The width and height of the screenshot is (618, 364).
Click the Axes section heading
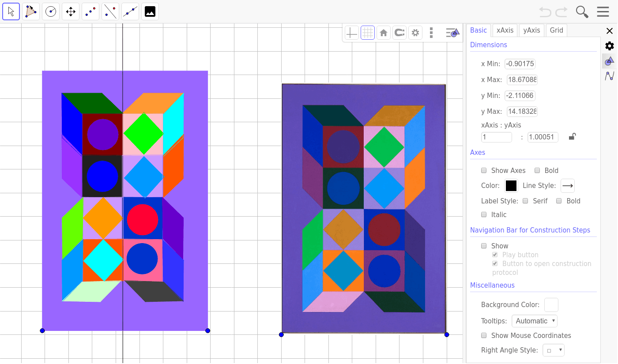tap(478, 152)
